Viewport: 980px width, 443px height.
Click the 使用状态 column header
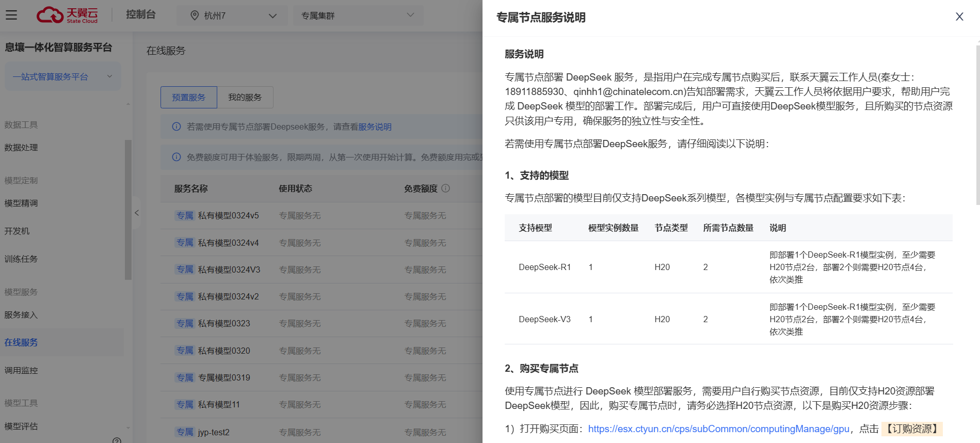296,188
